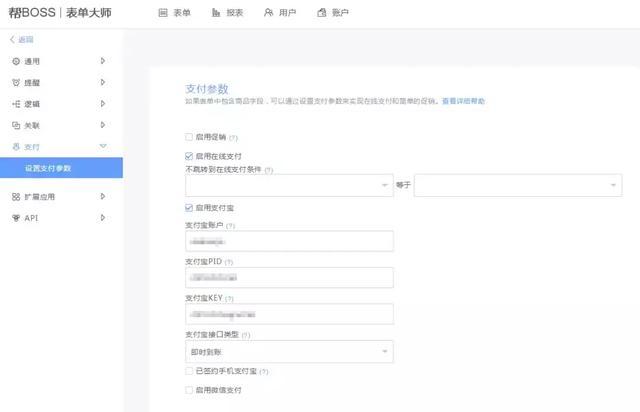This screenshot has width=640, height=412.
Task: Click the back arrow icon beside 返回
Action: pos(12,39)
